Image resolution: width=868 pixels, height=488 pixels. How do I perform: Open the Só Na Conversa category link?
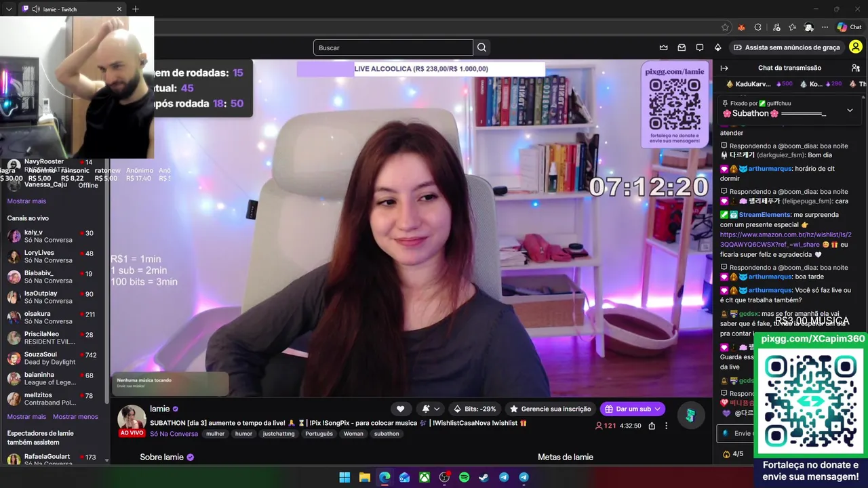(174, 434)
